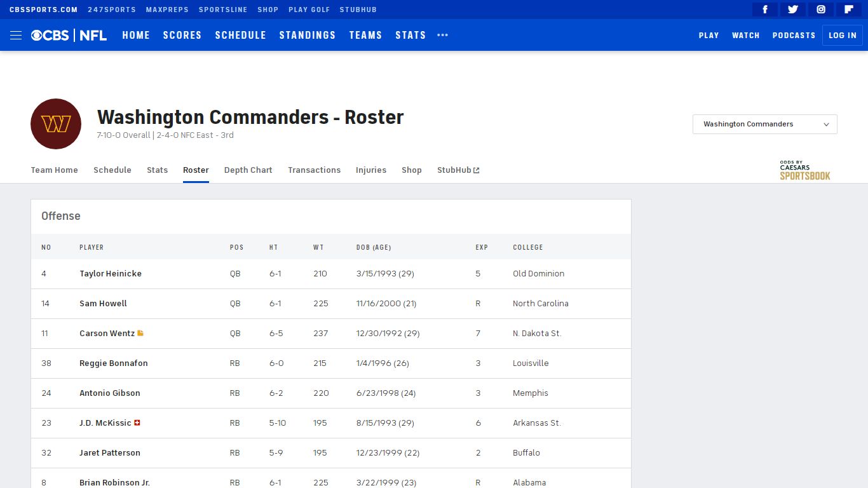Screen dimensions: 868x488
Task: Open the CBS Sports Twitter icon
Action: pyautogui.click(x=793, y=10)
